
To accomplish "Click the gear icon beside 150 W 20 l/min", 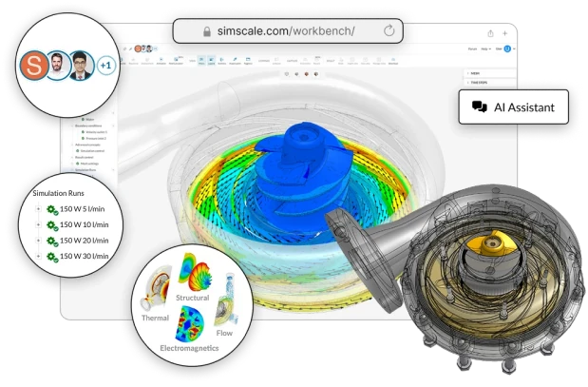I will click(52, 242).
